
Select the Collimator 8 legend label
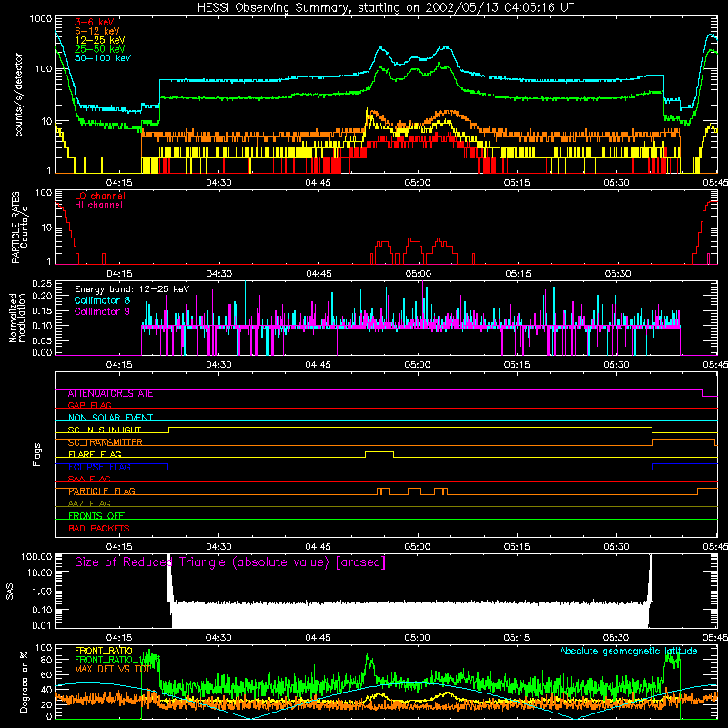click(x=102, y=300)
